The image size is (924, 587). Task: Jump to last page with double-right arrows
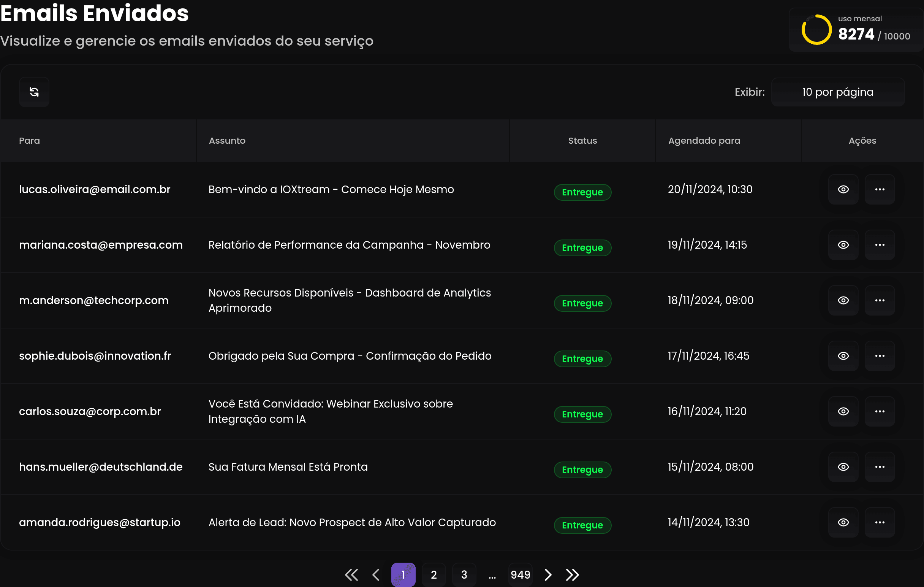coord(573,575)
